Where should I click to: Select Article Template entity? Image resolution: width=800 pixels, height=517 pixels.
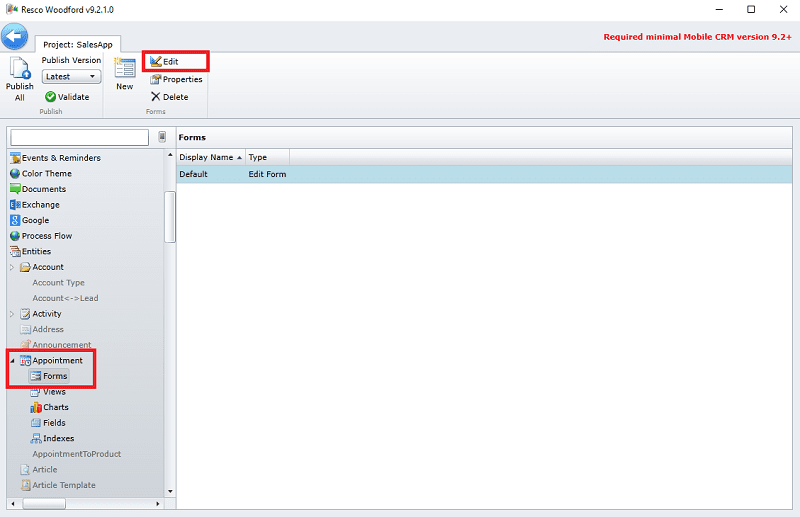[58, 485]
